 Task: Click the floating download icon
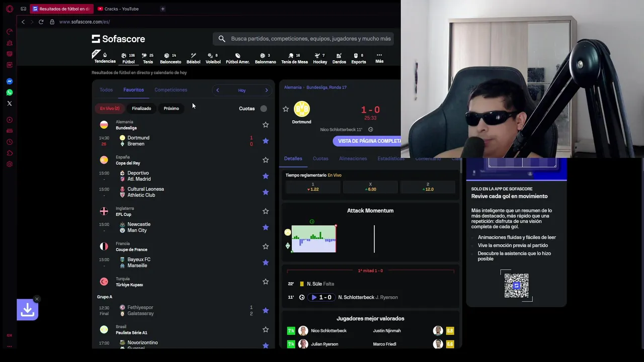(x=28, y=310)
